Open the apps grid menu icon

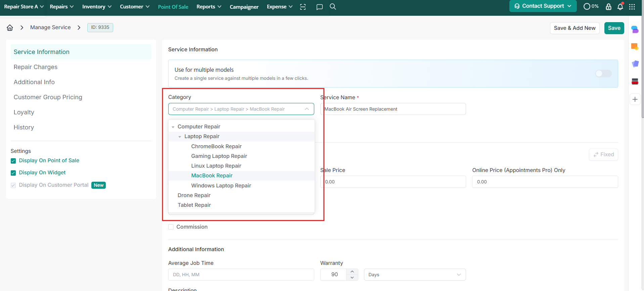click(x=632, y=7)
